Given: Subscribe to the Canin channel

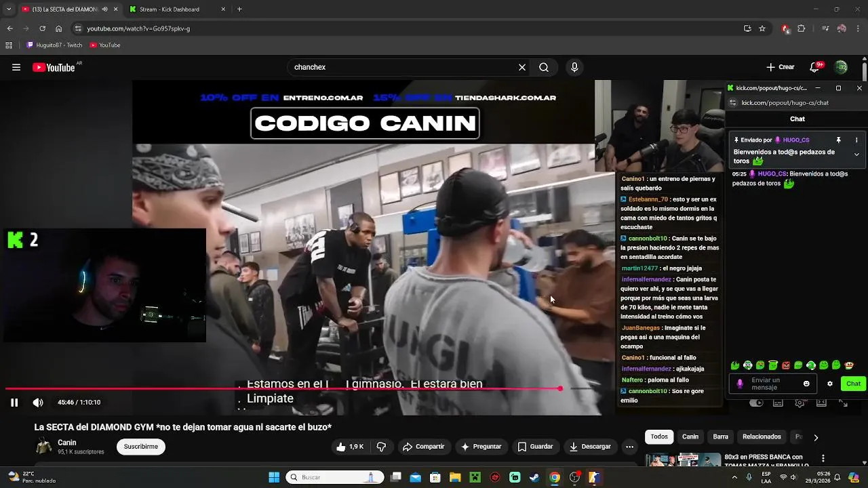Looking at the screenshot, I should [x=141, y=447].
